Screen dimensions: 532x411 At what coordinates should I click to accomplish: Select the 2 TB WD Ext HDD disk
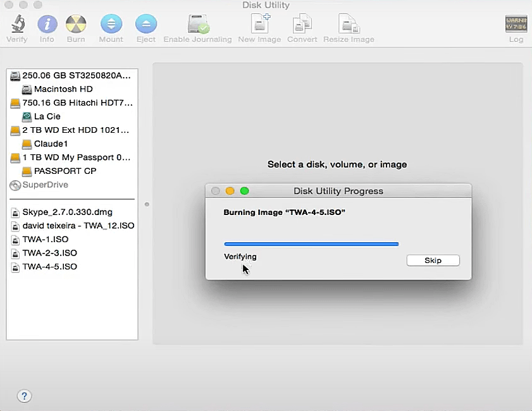[75, 130]
